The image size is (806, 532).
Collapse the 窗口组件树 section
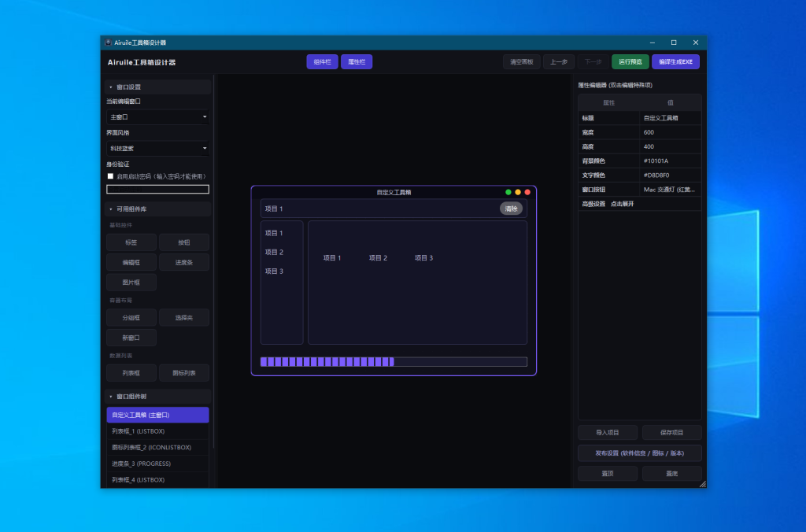(x=157, y=397)
